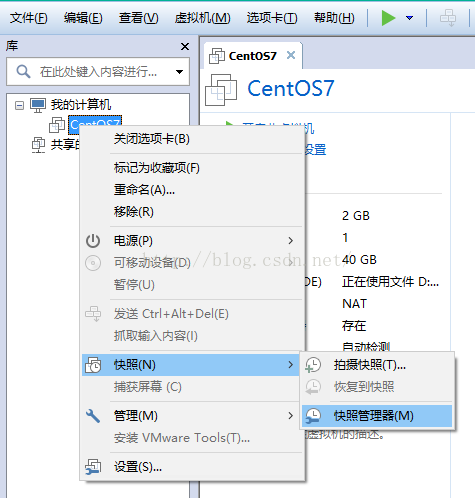Screen dimensions: 475x498
Task: Choose 拍摄快照(T)... in submenu
Action: [377, 365]
